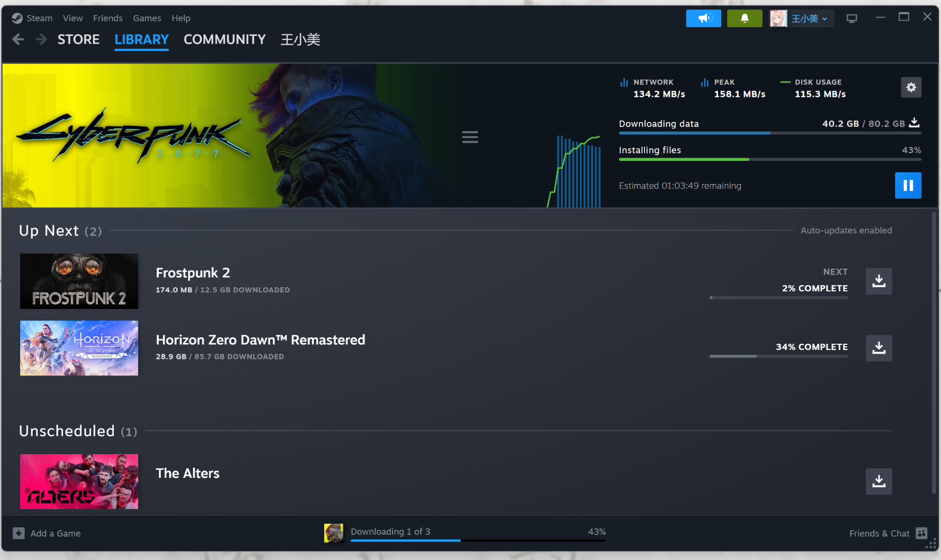The image size is (941, 560).
Task: Click bottom bar Cyberpunk game thumbnail
Action: pos(333,533)
